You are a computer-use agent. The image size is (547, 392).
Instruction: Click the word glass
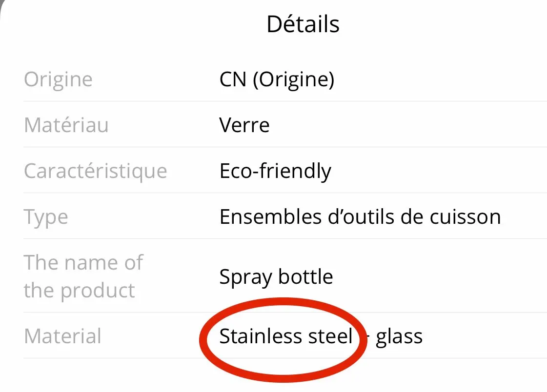399,336
